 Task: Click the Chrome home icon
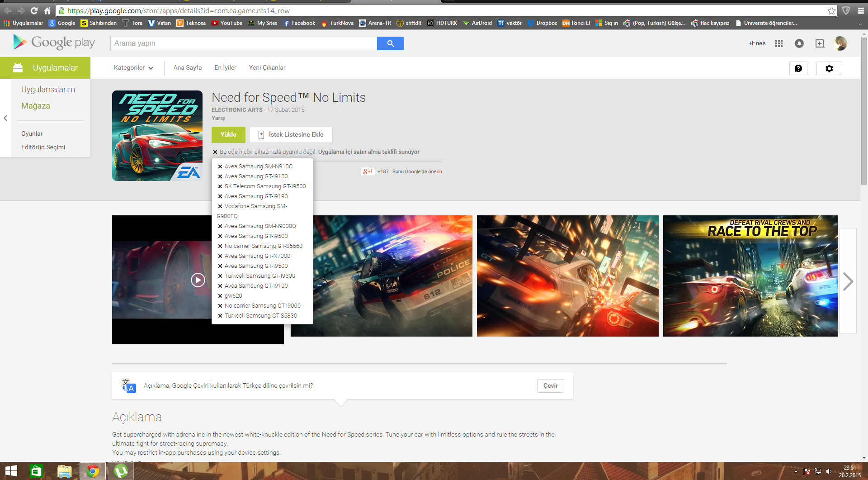(47, 10)
